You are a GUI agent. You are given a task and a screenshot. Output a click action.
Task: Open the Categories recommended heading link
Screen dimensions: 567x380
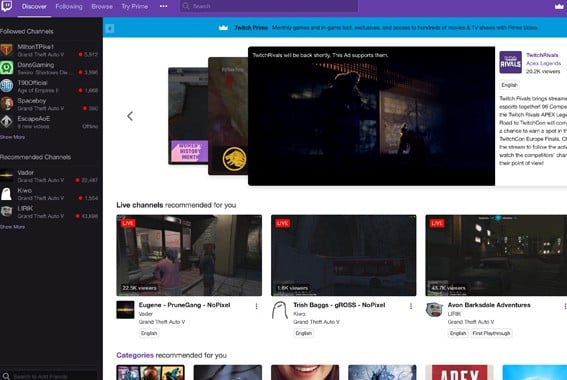click(x=135, y=355)
